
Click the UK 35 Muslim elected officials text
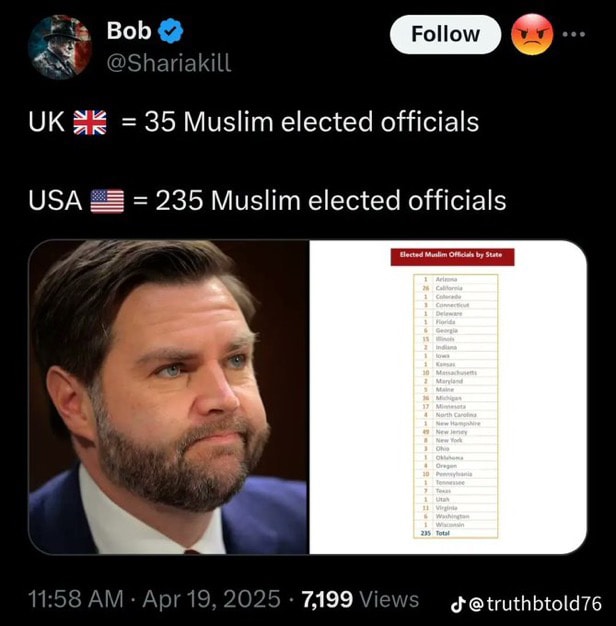(x=254, y=122)
